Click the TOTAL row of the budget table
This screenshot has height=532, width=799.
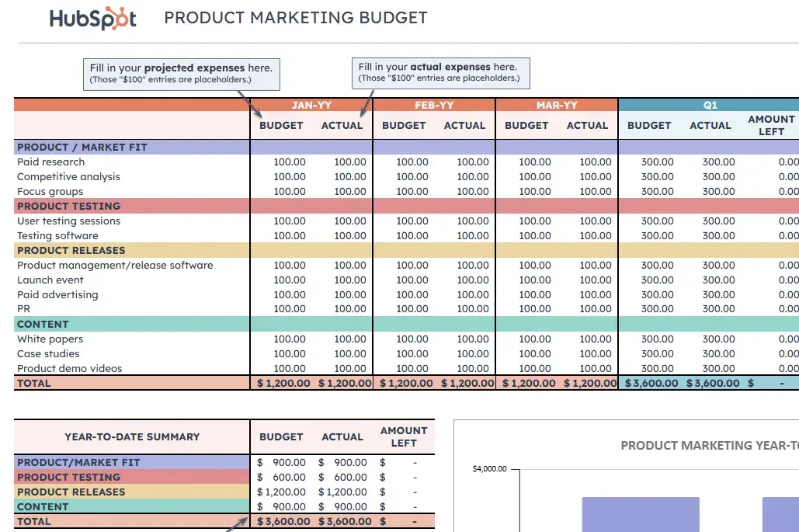coord(35,383)
